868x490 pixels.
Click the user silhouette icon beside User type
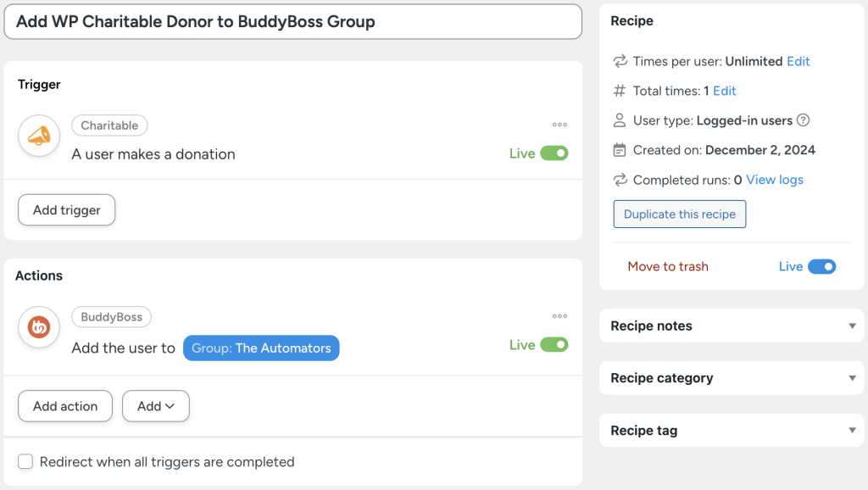[x=619, y=120]
